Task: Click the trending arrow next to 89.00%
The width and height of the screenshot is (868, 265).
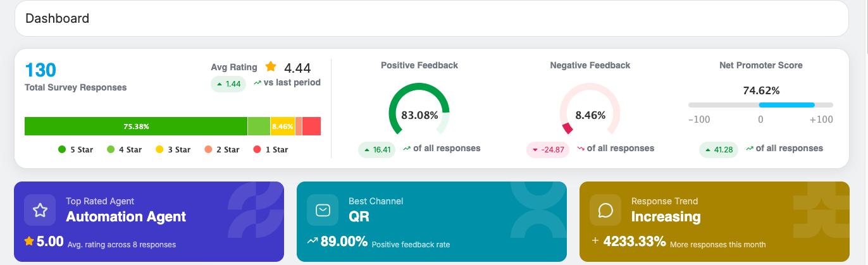Action: coord(313,241)
